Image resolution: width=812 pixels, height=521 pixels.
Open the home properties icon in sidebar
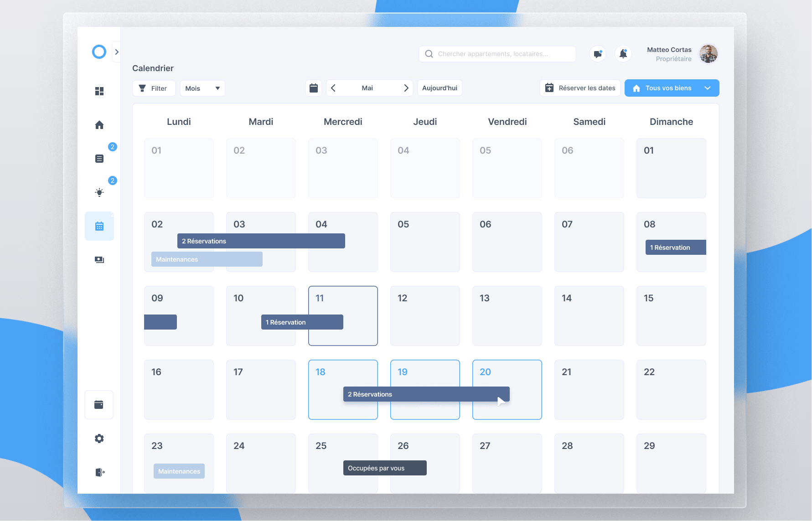pyautogui.click(x=99, y=125)
